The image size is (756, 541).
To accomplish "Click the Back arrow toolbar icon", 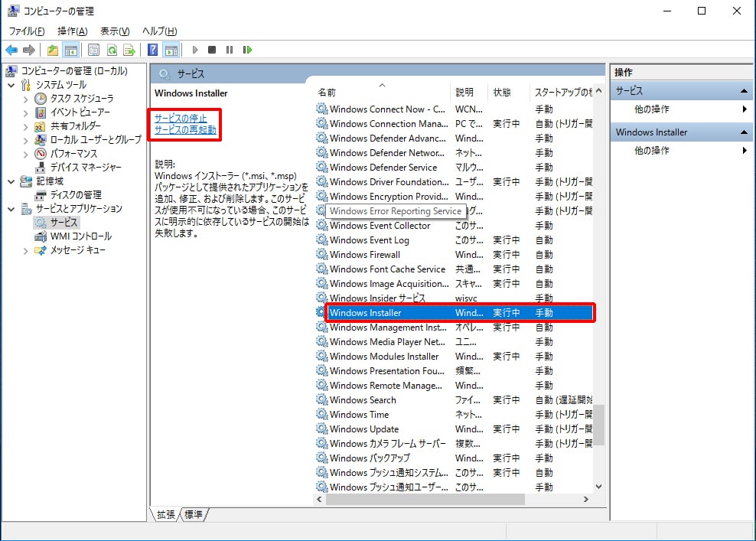I will point(11,50).
